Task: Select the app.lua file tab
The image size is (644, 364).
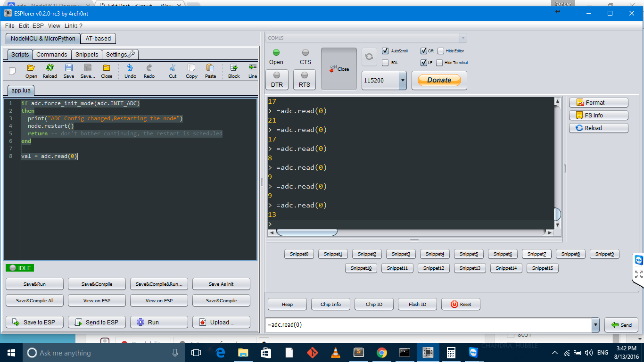Action: (21, 91)
